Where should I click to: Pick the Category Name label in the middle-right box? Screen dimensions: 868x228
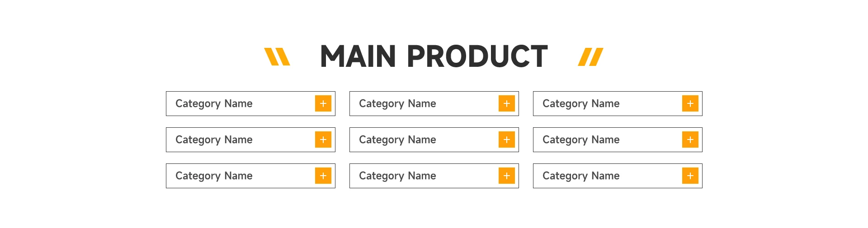581,140
